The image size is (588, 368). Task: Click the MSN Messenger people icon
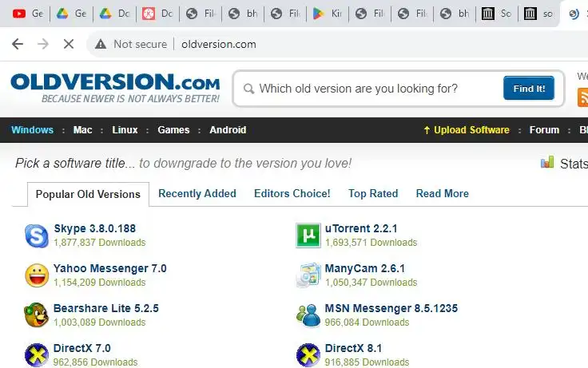308,315
